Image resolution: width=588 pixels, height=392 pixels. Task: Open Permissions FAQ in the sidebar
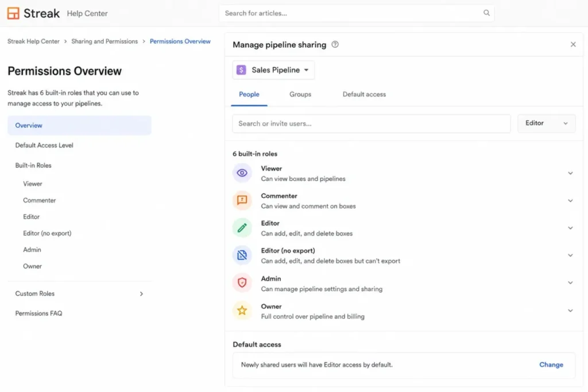click(x=38, y=313)
